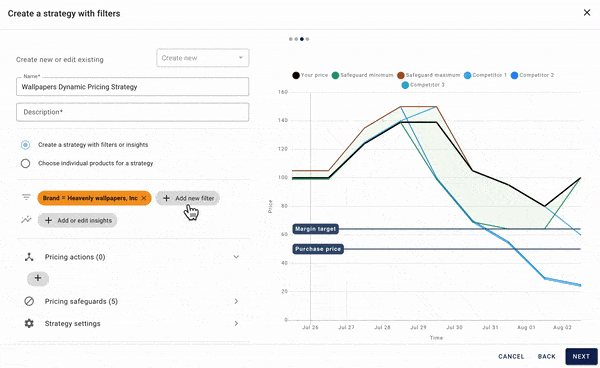The image size is (600, 368).
Task: Click the Strategy settings gear icon
Action: [x=29, y=324]
